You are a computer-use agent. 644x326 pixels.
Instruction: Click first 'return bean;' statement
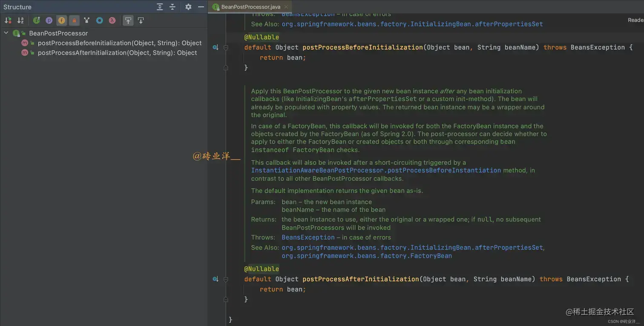283,58
